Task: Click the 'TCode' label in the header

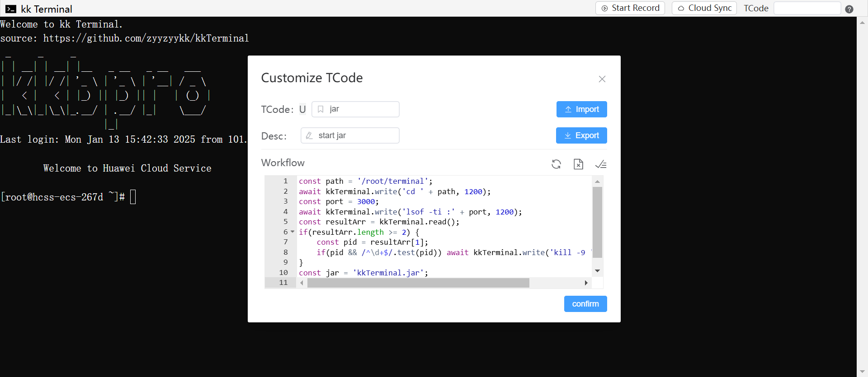Action: (756, 9)
